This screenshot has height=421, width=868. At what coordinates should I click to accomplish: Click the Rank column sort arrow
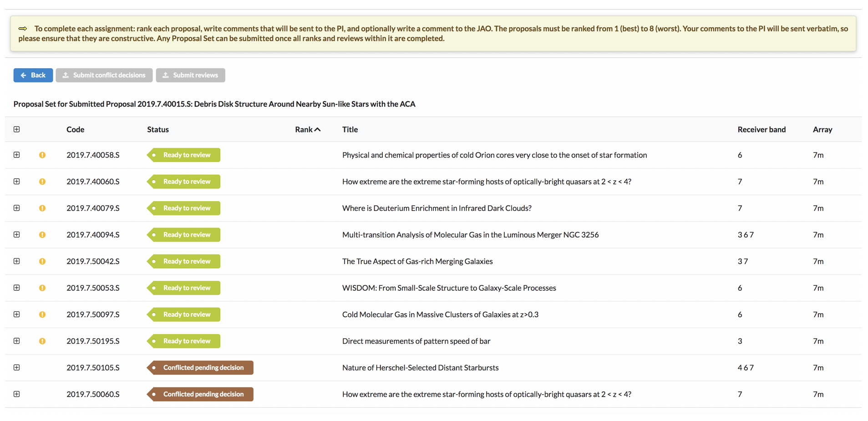tap(317, 130)
